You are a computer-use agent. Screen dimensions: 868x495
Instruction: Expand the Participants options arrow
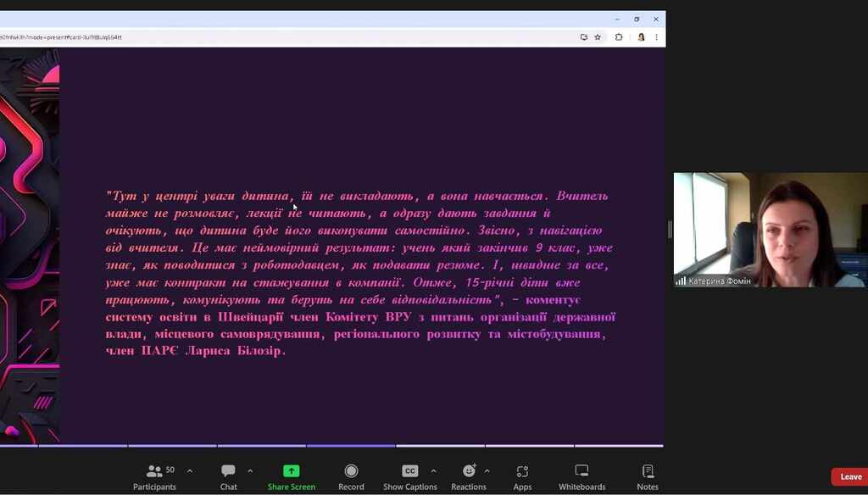tap(189, 471)
